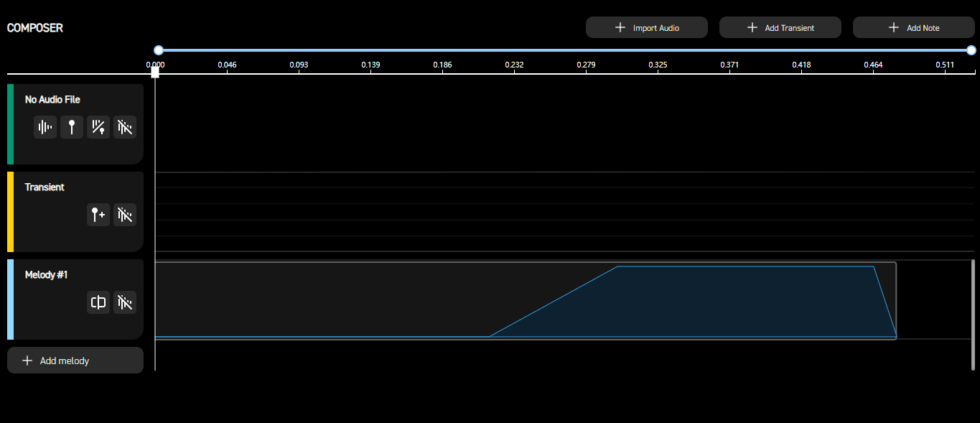Click the melody envelope shape in Melody #1 lane
Image resolution: width=980 pixels, height=423 pixels.
693,302
